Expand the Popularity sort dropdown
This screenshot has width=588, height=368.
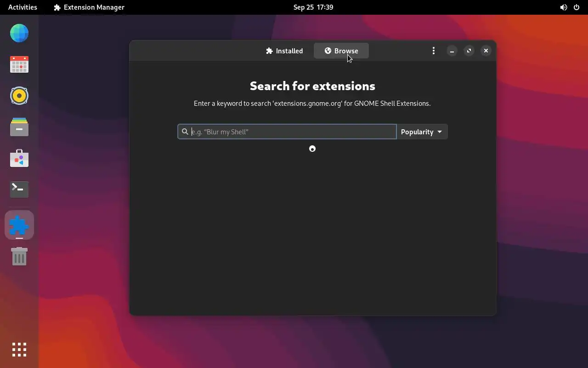tap(422, 132)
